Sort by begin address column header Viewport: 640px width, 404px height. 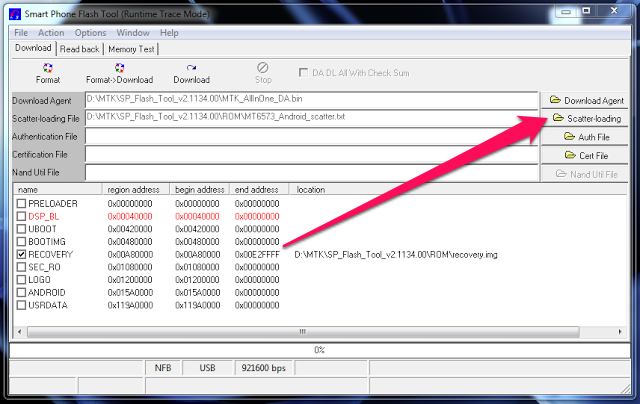(x=200, y=190)
